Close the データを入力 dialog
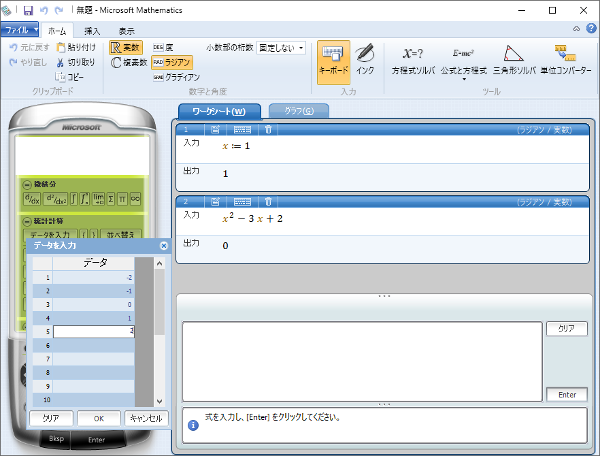Screen dimensions: 600x456 164,246
